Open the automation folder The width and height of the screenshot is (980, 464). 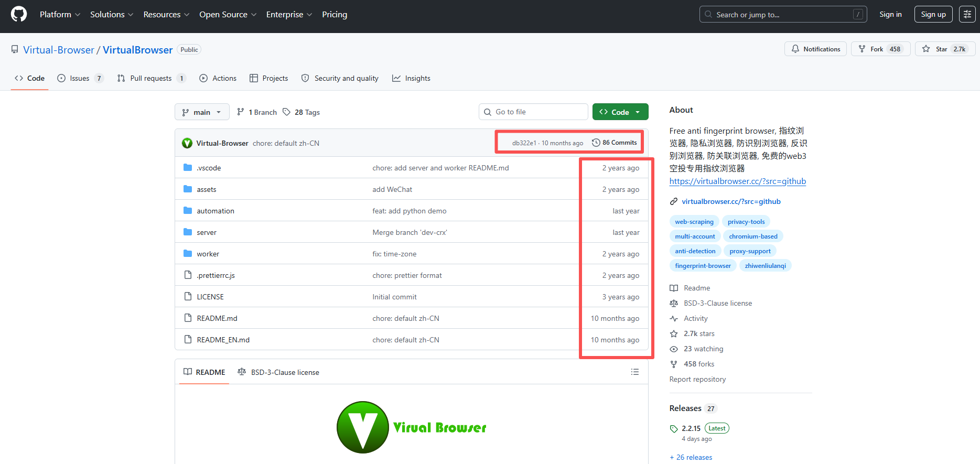pos(216,211)
